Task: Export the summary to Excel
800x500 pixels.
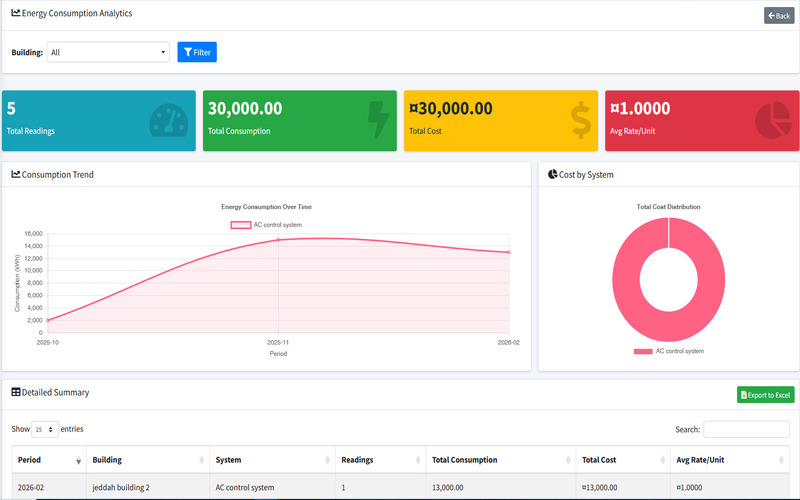Action: pyautogui.click(x=765, y=395)
